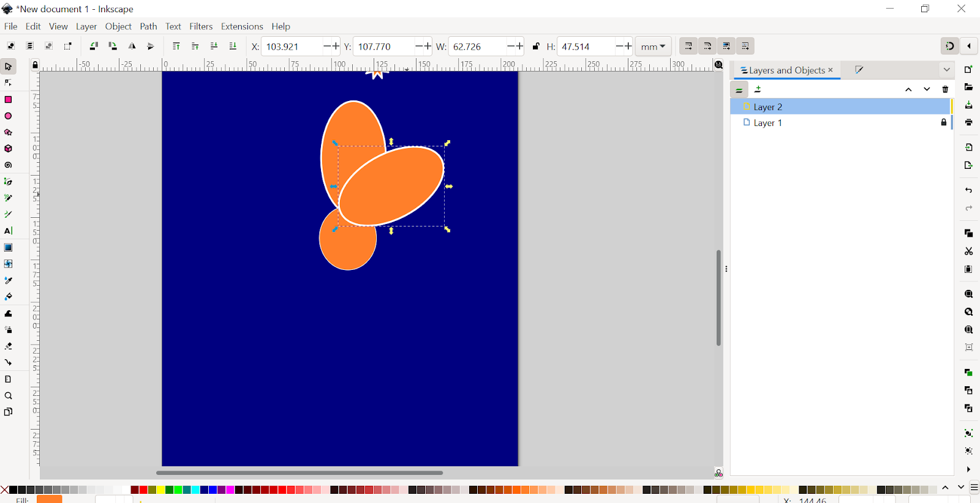Select the Pen (Bezier) tool
The height and width of the screenshot is (503, 980).
[8, 182]
